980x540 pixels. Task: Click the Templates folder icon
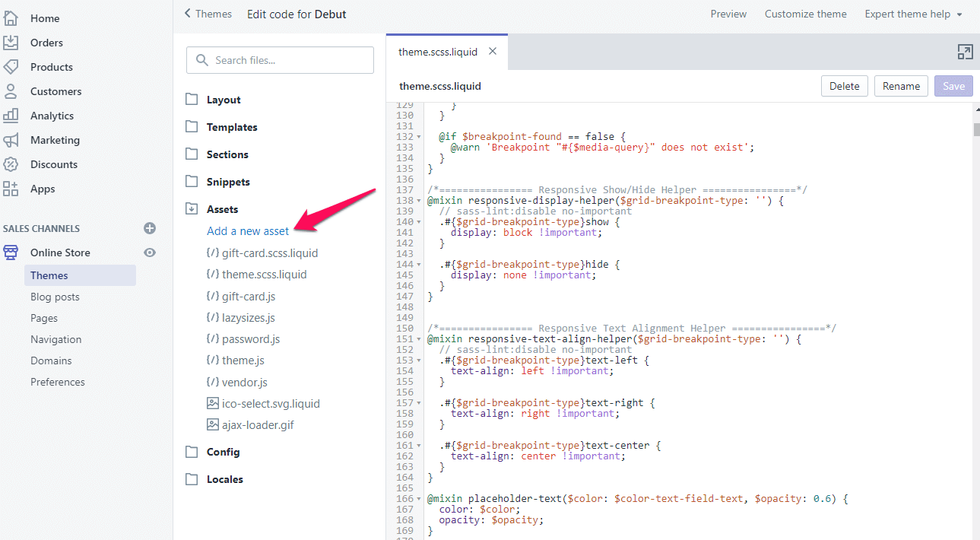tap(192, 126)
